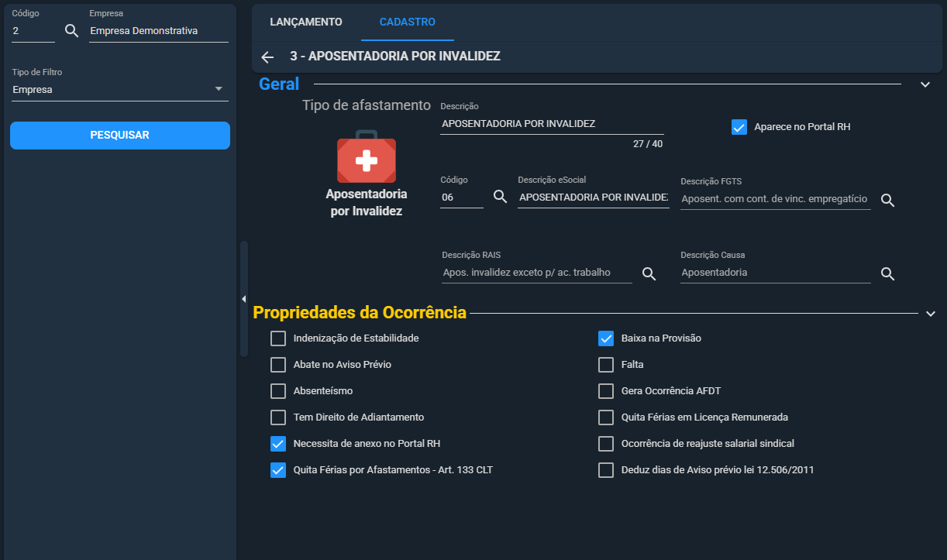
Task: Open the Tipo de Filtro dropdown
Action: tap(120, 89)
